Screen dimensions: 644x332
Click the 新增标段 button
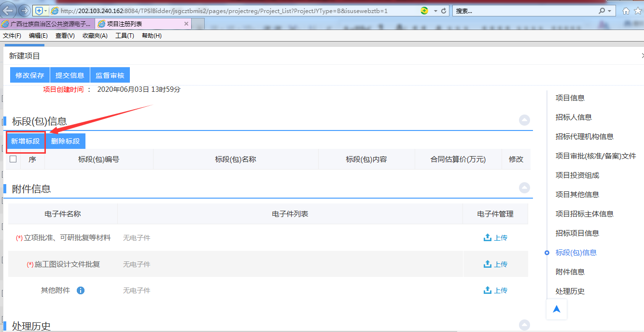click(x=26, y=141)
